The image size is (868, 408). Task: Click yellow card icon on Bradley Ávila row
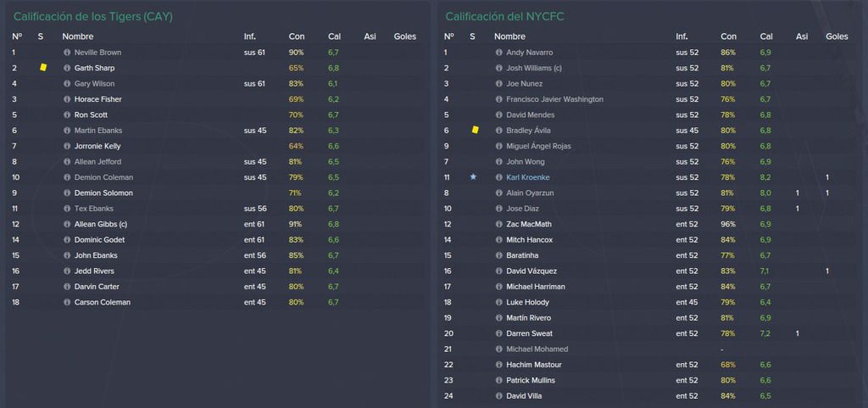click(x=475, y=130)
